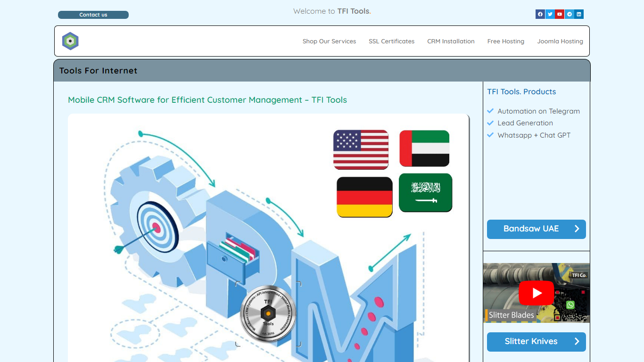Open the SSL Certificates menu item

[392, 41]
